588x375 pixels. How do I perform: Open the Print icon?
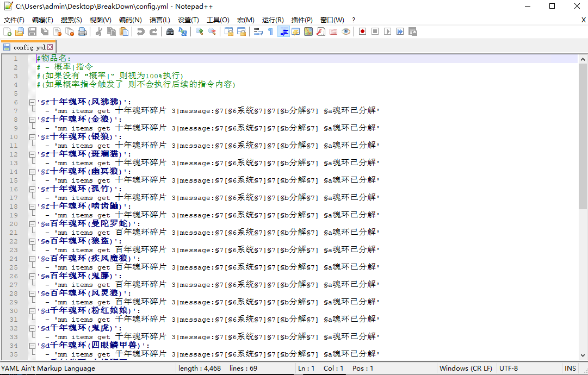point(83,32)
